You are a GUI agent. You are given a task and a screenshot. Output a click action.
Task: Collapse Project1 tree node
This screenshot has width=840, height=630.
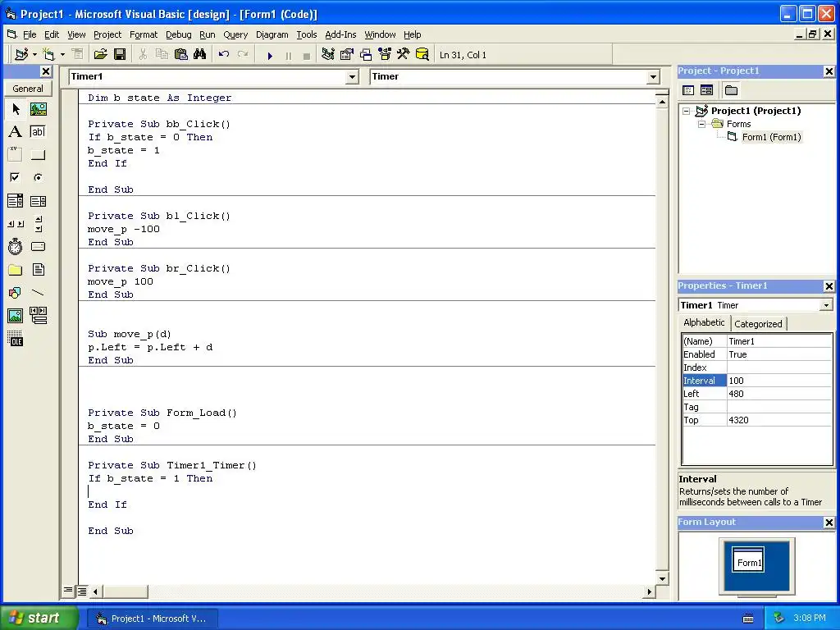coord(687,112)
